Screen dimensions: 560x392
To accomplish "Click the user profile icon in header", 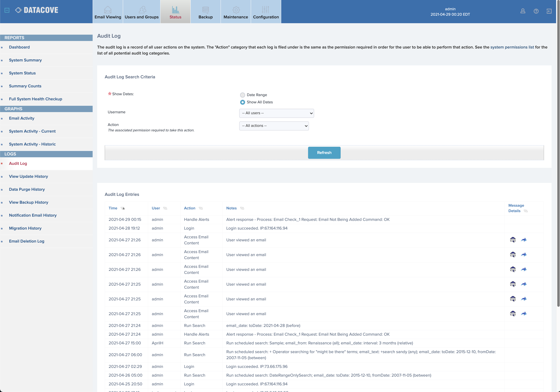I will click(523, 11).
